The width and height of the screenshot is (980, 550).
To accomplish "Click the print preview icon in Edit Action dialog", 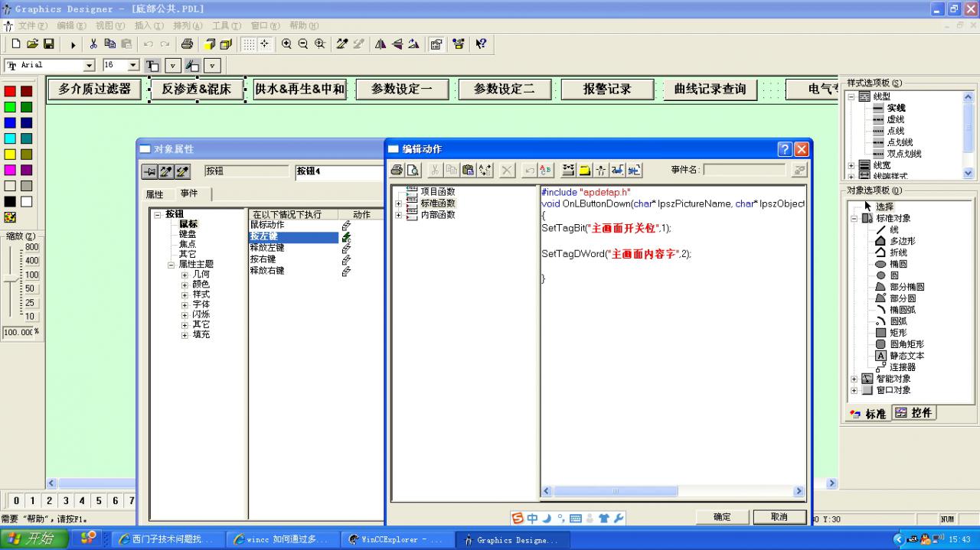I will point(413,170).
